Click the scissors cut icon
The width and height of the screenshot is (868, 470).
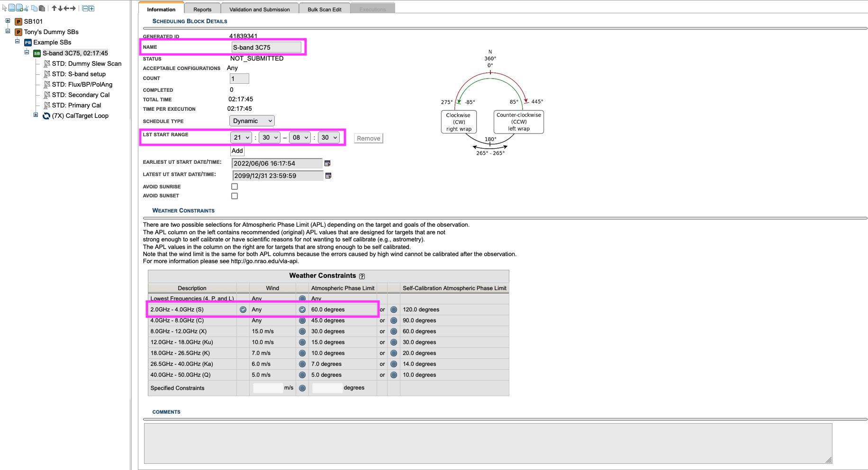[x=27, y=8]
